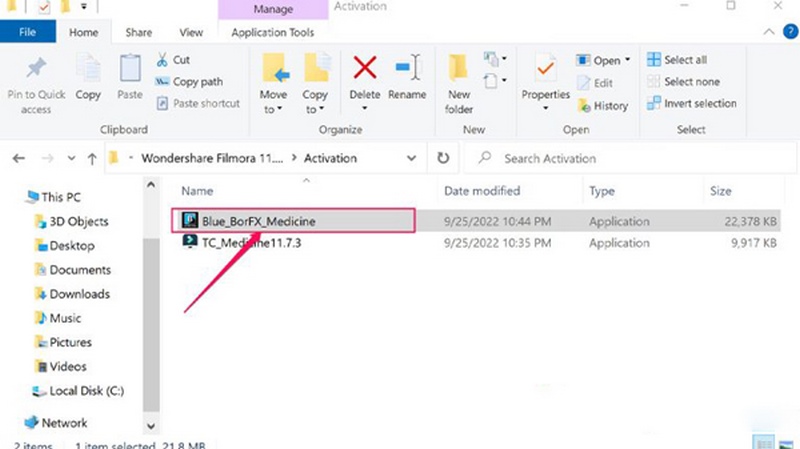Open the recent locations dropdown
The image size is (800, 449).
tap(71, 158)
